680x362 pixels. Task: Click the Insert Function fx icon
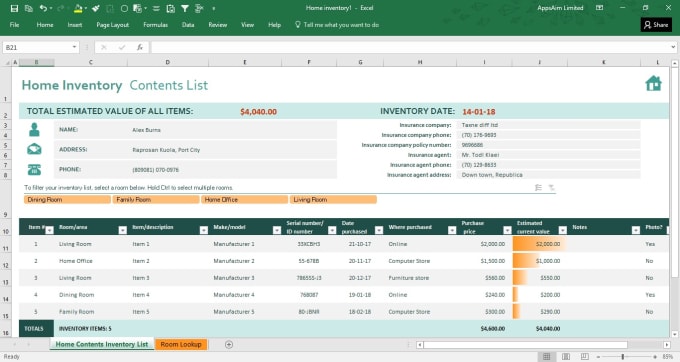140,47
